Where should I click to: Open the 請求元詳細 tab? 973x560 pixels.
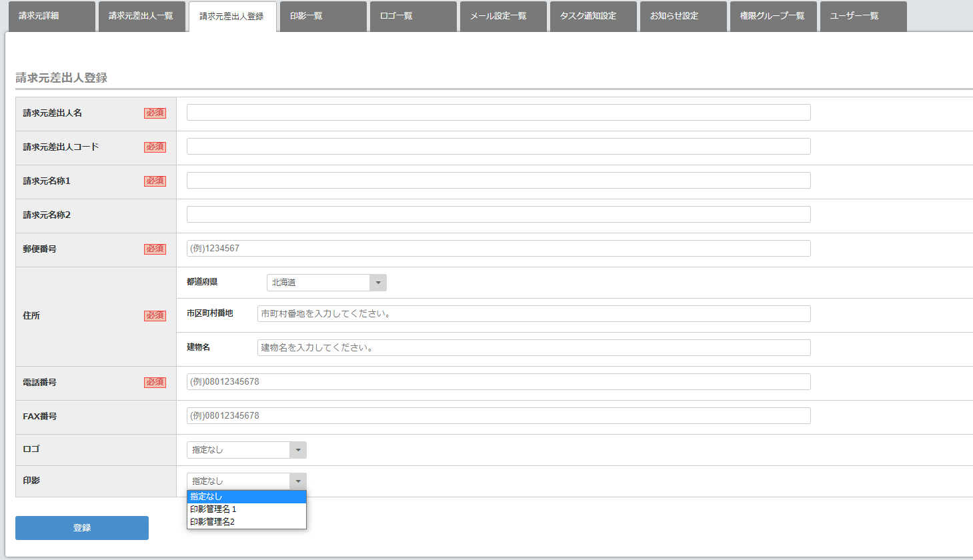51,16
